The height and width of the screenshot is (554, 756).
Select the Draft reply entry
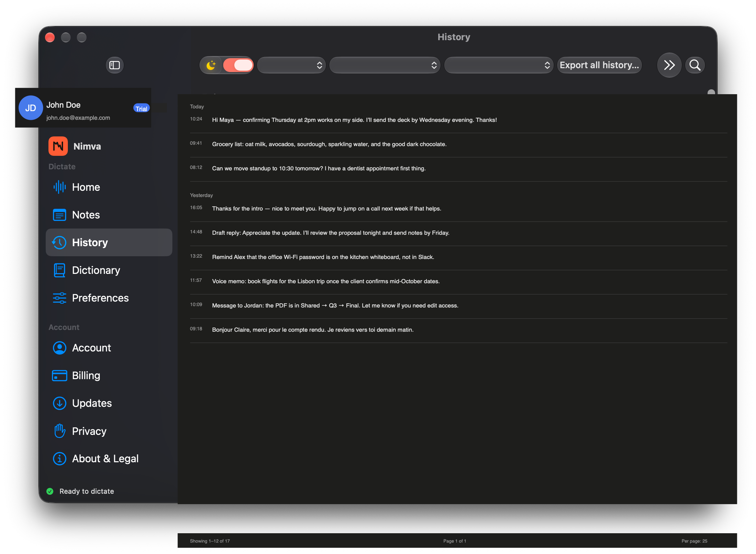pyautogui.click(x=459, y=233)
